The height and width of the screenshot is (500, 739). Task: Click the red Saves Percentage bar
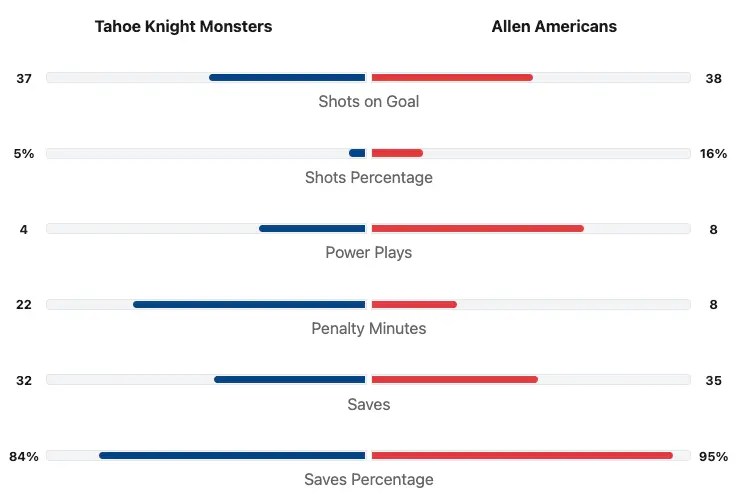tap(521, 456)
